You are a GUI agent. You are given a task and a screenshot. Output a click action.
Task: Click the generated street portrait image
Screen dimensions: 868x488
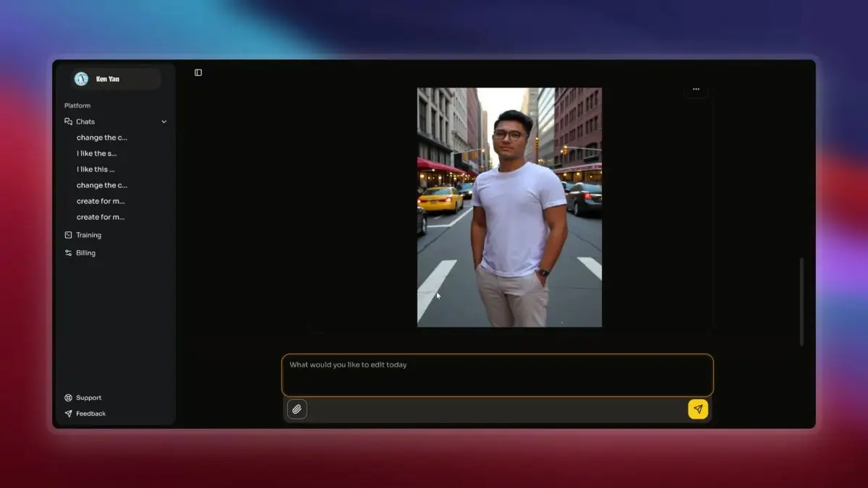point(509,207)
